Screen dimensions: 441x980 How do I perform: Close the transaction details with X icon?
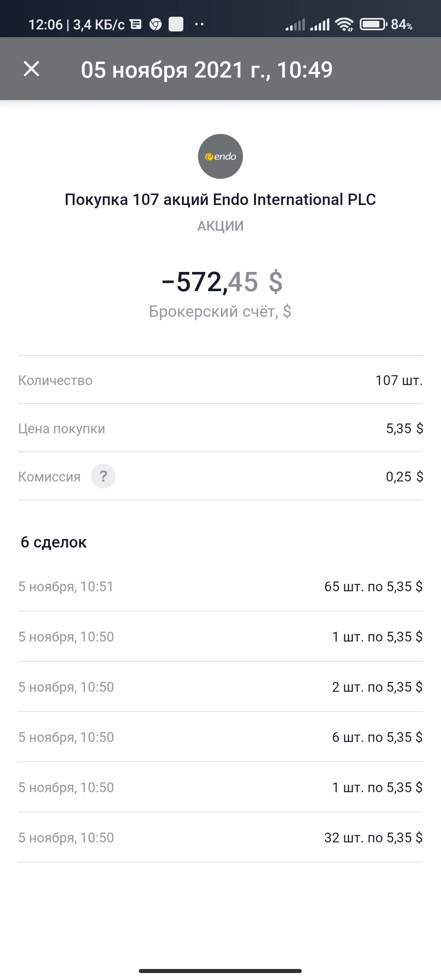[31, 69]
